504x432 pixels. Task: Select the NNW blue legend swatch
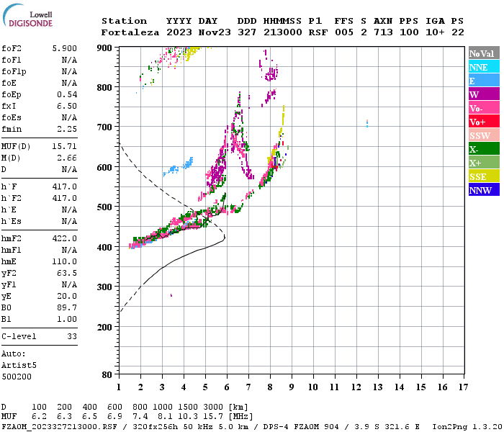(x=484, y=189)
